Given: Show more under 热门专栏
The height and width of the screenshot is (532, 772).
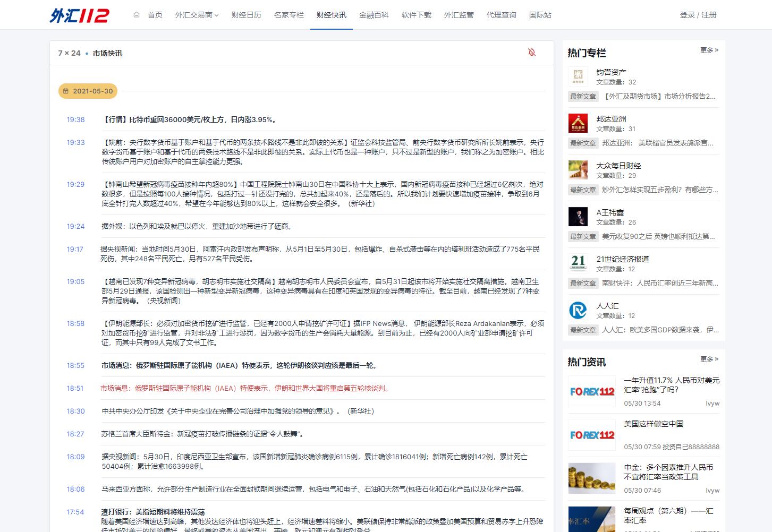Looking at the screenshot, I should (x=709, y=50).
